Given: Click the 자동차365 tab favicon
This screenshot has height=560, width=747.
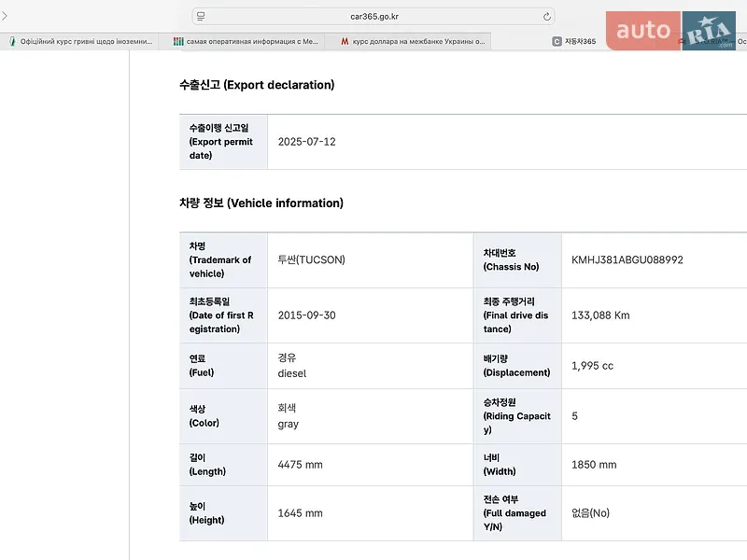Looking at the screenshot, I should (557, 41).
